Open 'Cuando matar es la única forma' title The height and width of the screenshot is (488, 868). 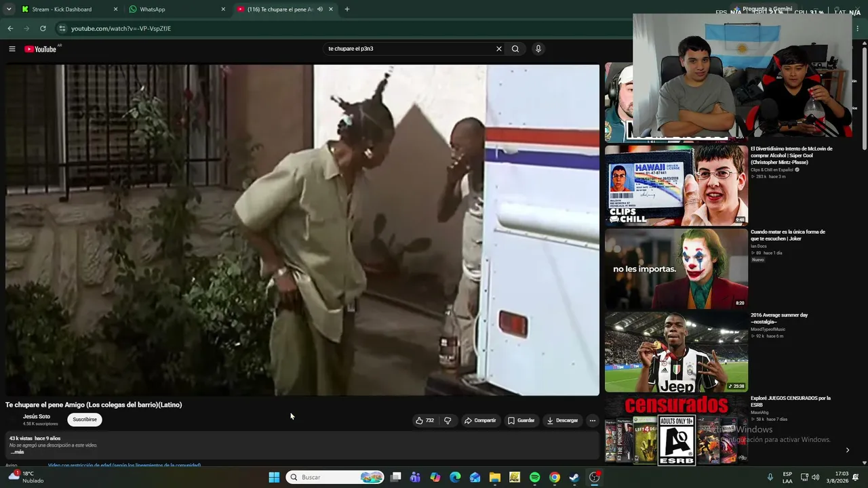pos(788,235)
